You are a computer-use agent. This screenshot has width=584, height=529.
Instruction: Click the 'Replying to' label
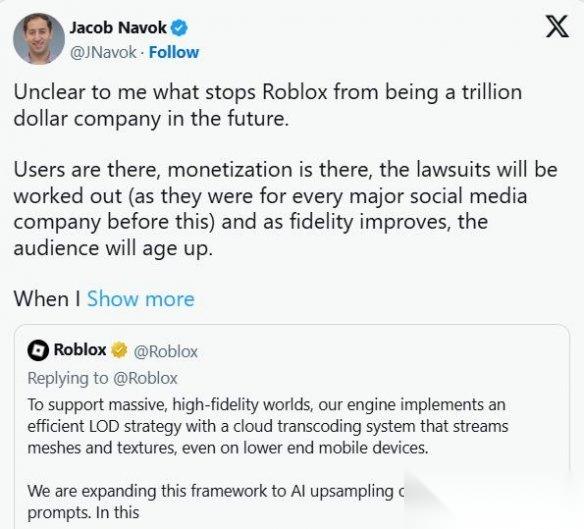[68, 378]
